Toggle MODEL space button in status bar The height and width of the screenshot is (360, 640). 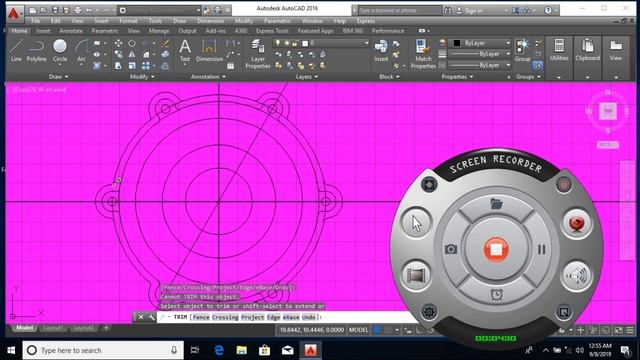(358, 330)
